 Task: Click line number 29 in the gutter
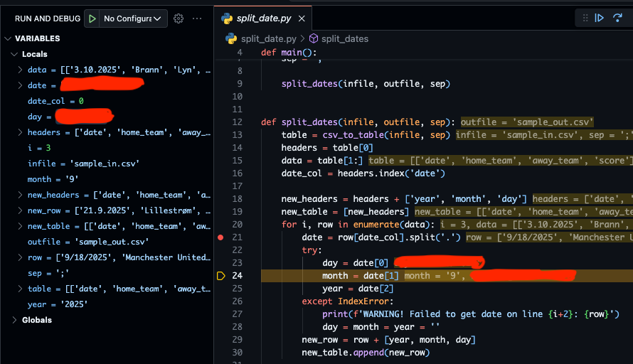[238, 340]
